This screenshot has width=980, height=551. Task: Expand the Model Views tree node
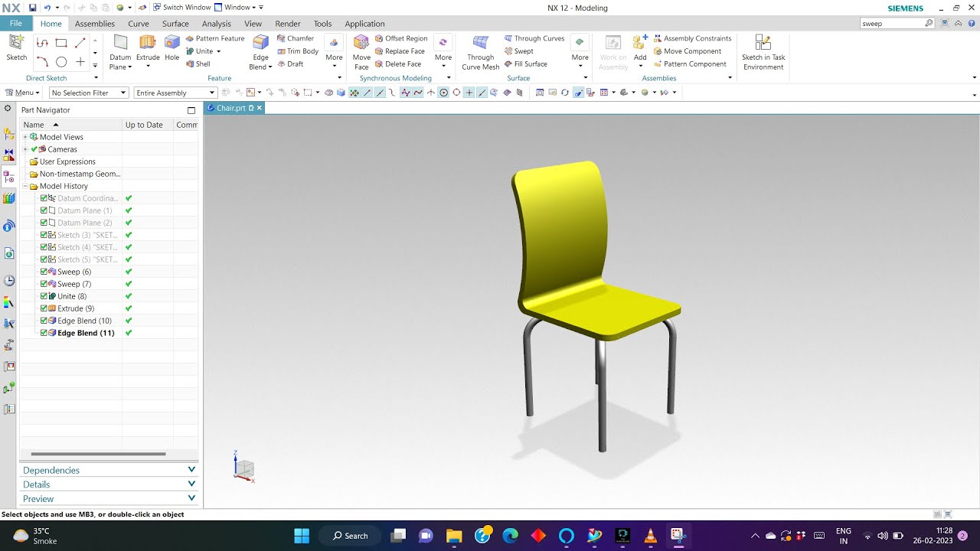(25, 137)
